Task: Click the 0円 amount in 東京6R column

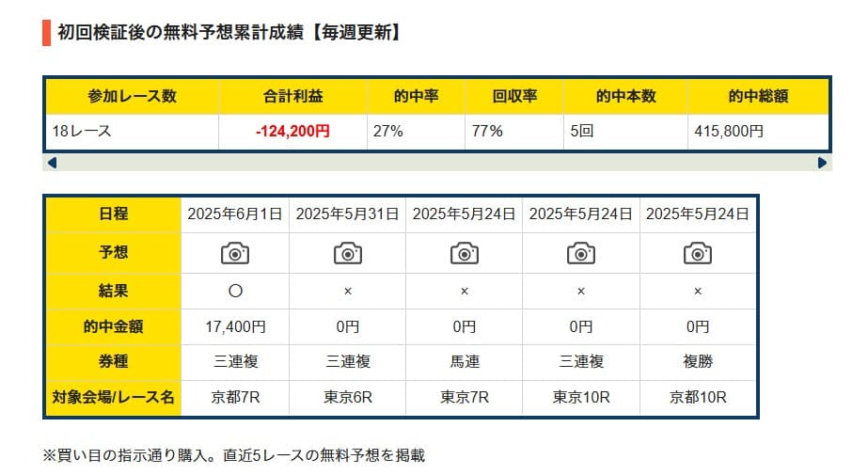Action: point(348,326)
